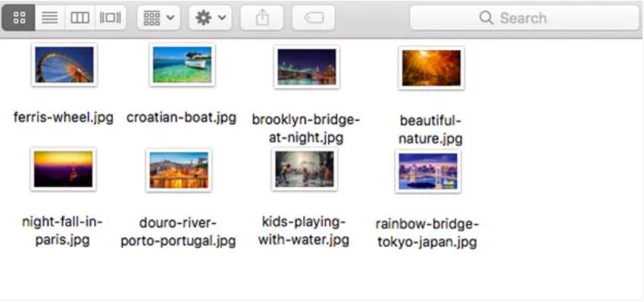Screen dimensions: 644x302
Task: Open the arrange items dropdown
Action: tap(158, 17)
